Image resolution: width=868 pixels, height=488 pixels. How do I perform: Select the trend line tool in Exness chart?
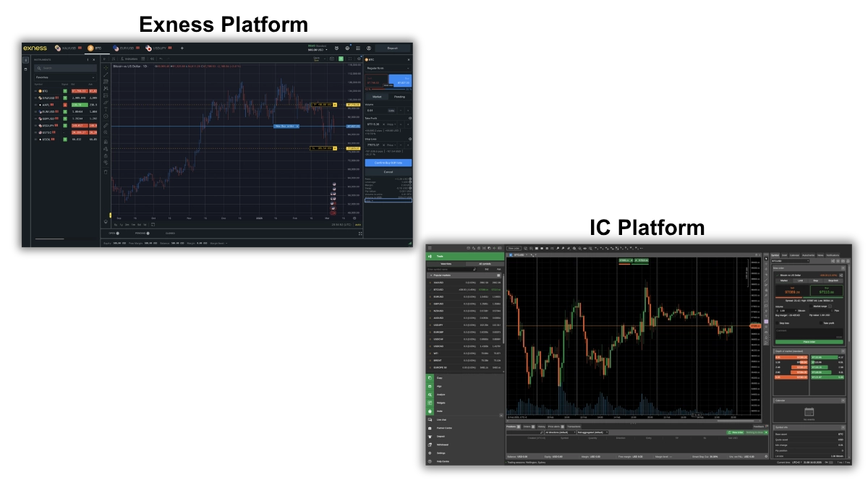click(x=106, y=74)
